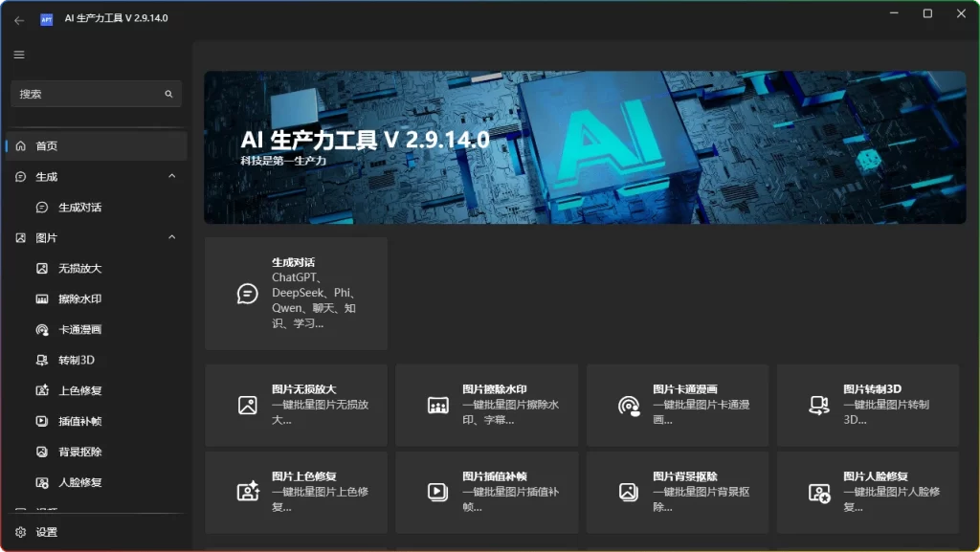
Task: Select the 生成 section in sidebar
Action: (x=97, y=177)
